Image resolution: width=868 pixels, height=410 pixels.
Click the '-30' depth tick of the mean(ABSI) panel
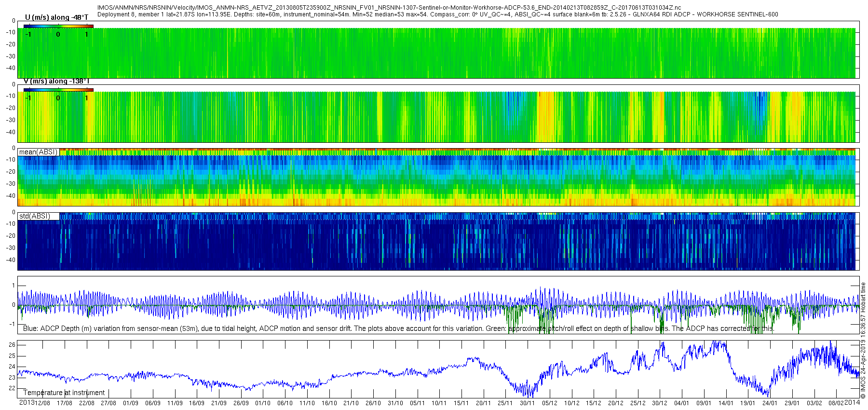[x=11, y=184]
